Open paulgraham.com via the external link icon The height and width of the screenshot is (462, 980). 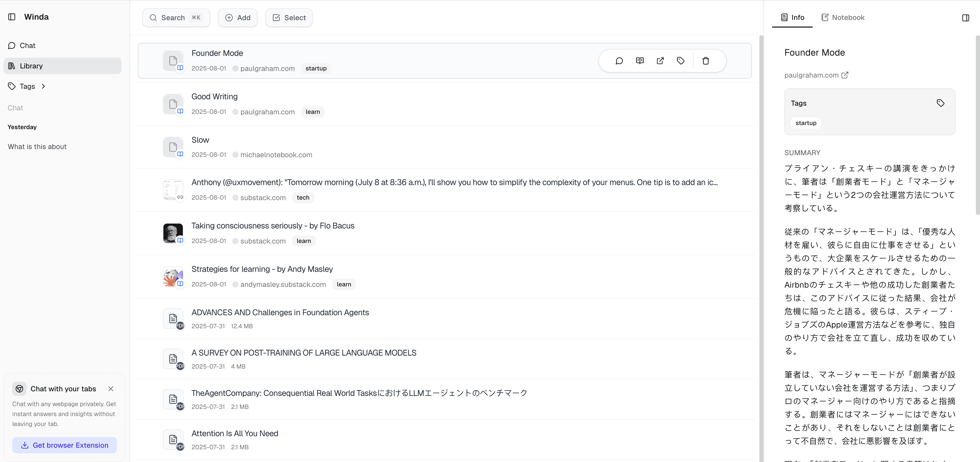pyautogui.click(x=845, y=75)
